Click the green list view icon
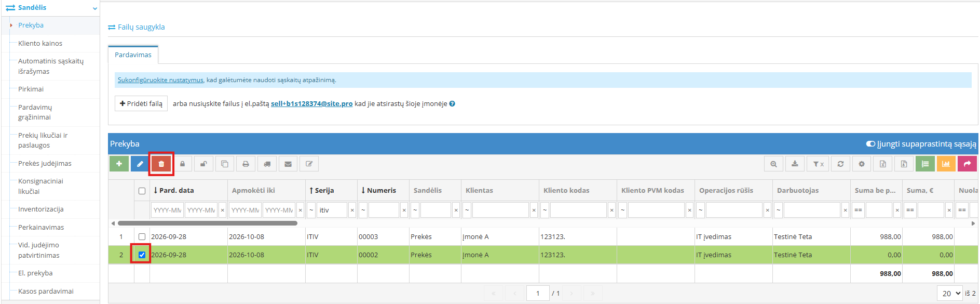The height and width of the screenshot is (304, 980). [x=925, y=164]
